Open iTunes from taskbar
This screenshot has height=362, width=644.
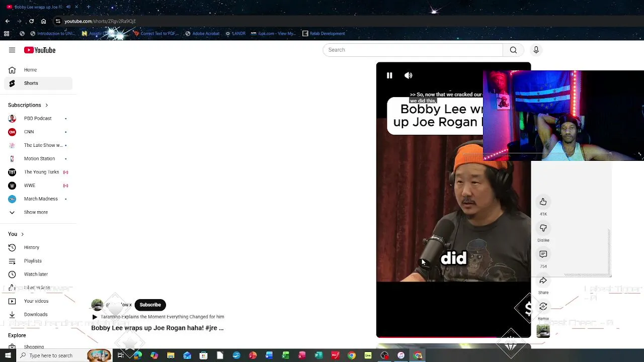pyautogui.click(x=401, y=355)
